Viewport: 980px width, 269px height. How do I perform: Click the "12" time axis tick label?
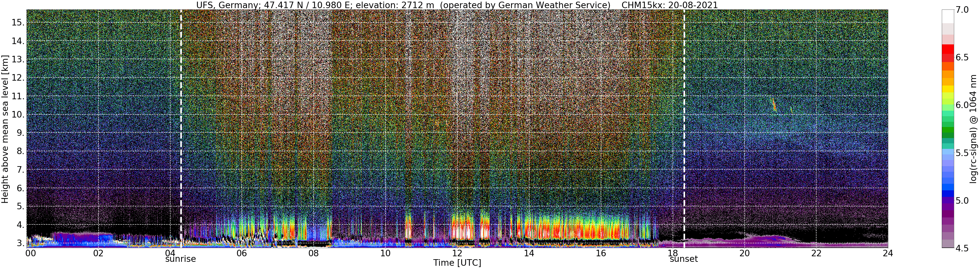click(x=457, y=253)
